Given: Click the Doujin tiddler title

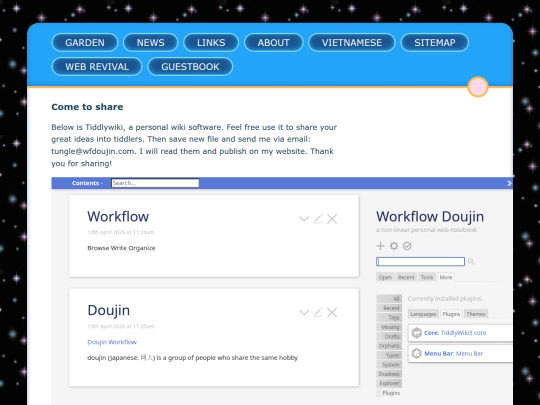Looking at the screenshot, I should pos(108,310).
